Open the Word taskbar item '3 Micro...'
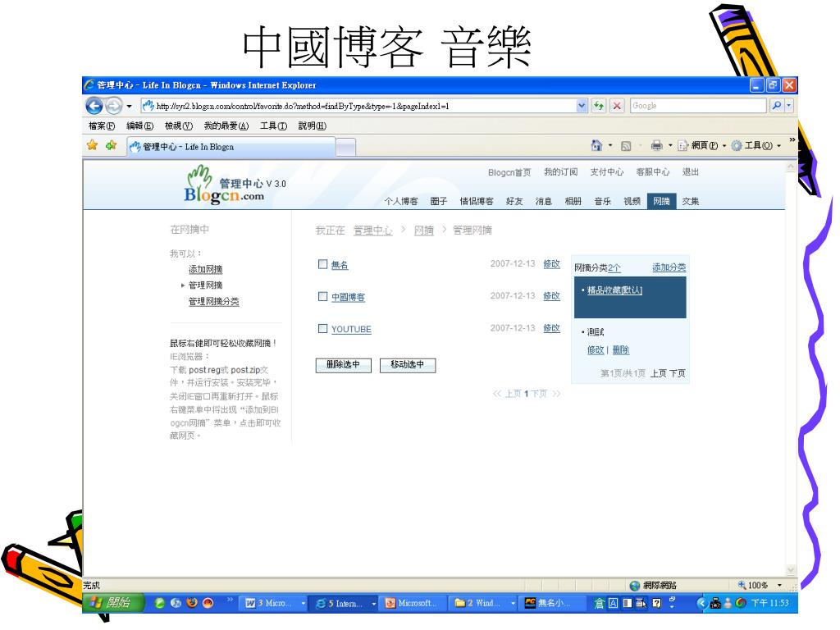The image size is (840, 630). pyautogui.click(x=274, y=603)
